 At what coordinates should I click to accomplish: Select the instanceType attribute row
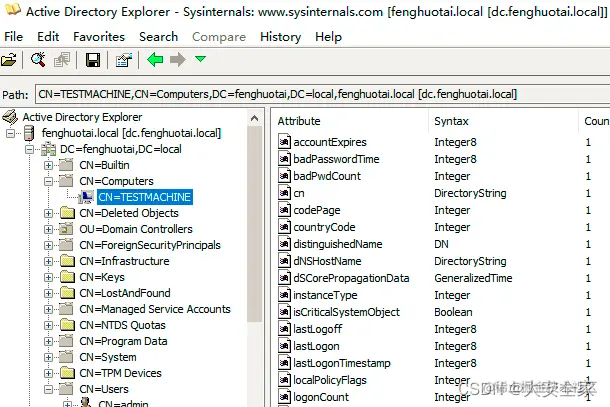click(x=441, y=295)
